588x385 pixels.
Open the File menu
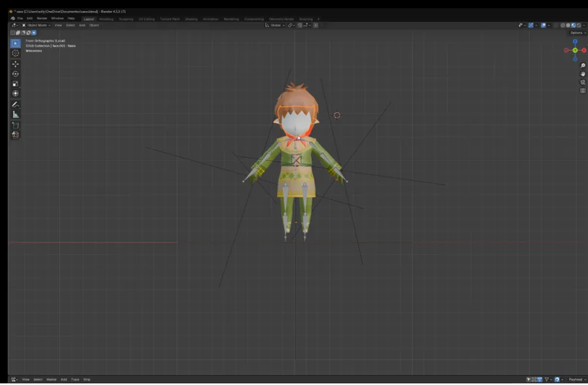click(20, 18)
